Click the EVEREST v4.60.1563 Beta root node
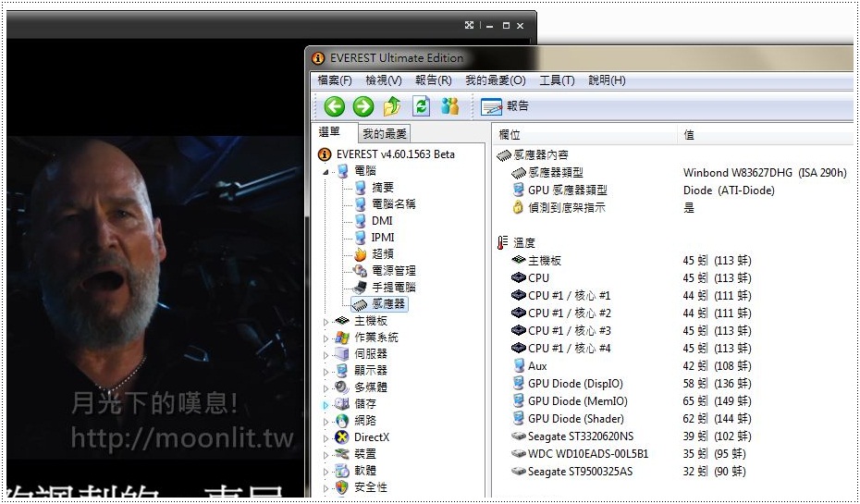The width and height of the screenshot is (860, 504). (x=395, y=154)
